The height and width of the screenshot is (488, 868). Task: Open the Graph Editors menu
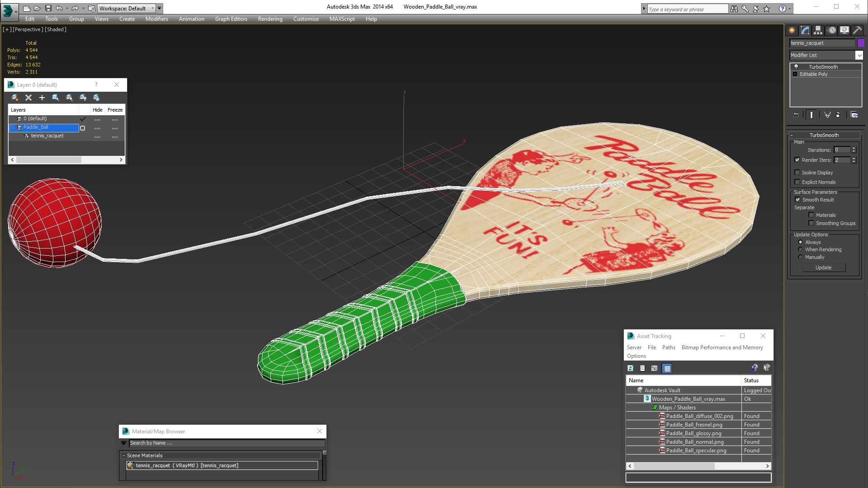click(231, 19)
